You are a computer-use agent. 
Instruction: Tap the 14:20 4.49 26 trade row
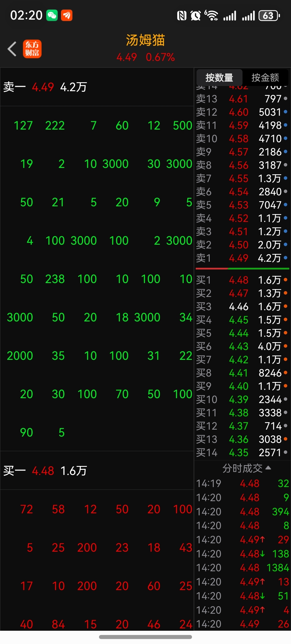pyautogui.click(x=242, y=624)
